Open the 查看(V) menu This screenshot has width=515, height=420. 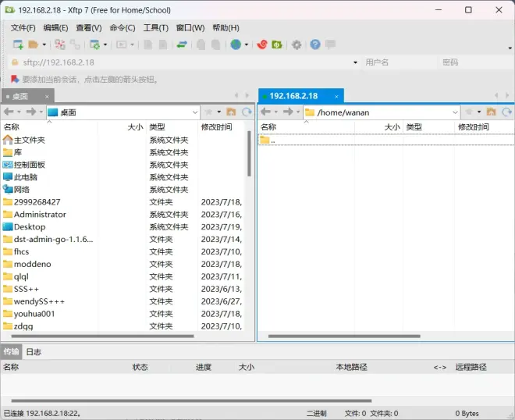tap(89, 28)
